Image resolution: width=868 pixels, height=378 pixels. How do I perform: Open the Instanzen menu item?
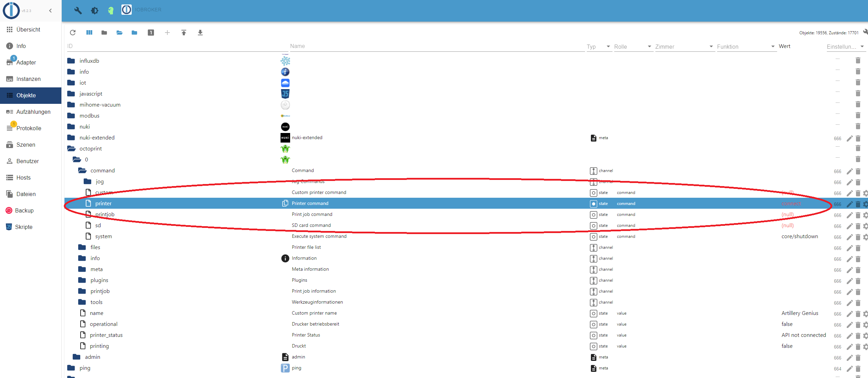tap(28, 79)
